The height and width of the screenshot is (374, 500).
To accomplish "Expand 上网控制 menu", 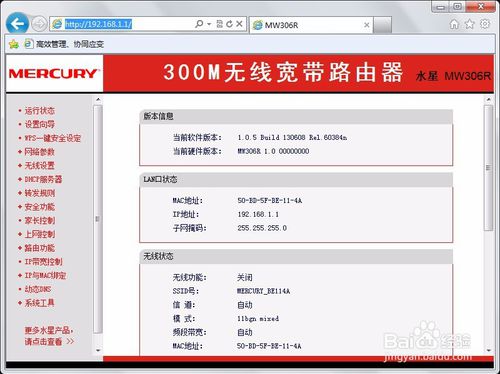I will (x=39, y=234).
